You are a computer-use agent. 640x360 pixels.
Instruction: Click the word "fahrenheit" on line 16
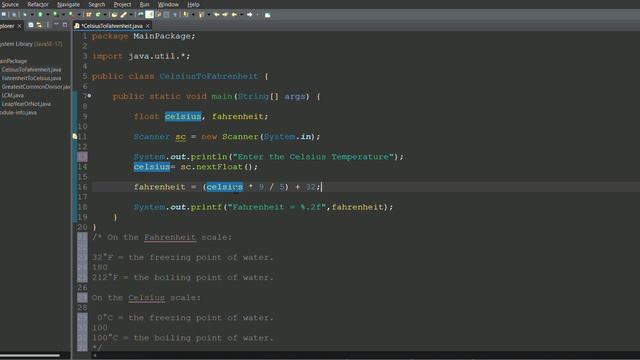160,187
